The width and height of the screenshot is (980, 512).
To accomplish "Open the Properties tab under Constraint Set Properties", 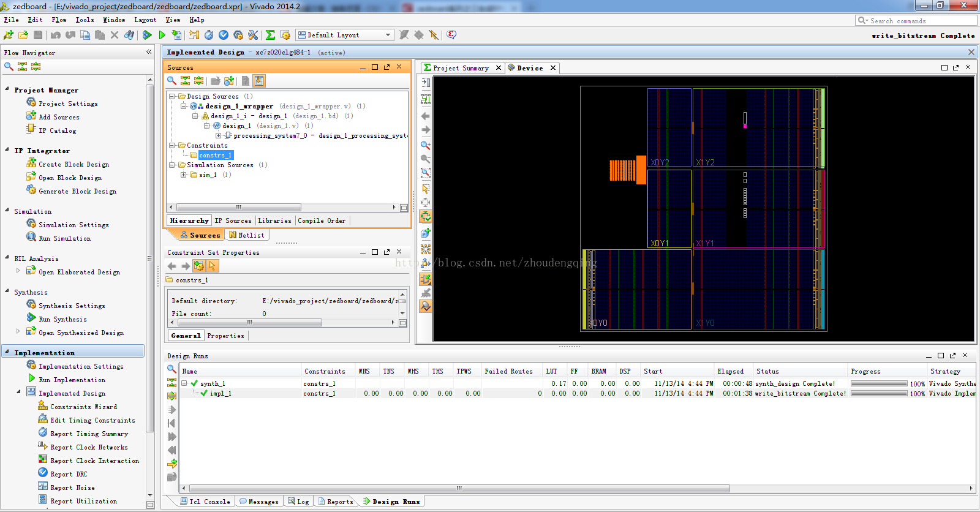I will (225, 336).
